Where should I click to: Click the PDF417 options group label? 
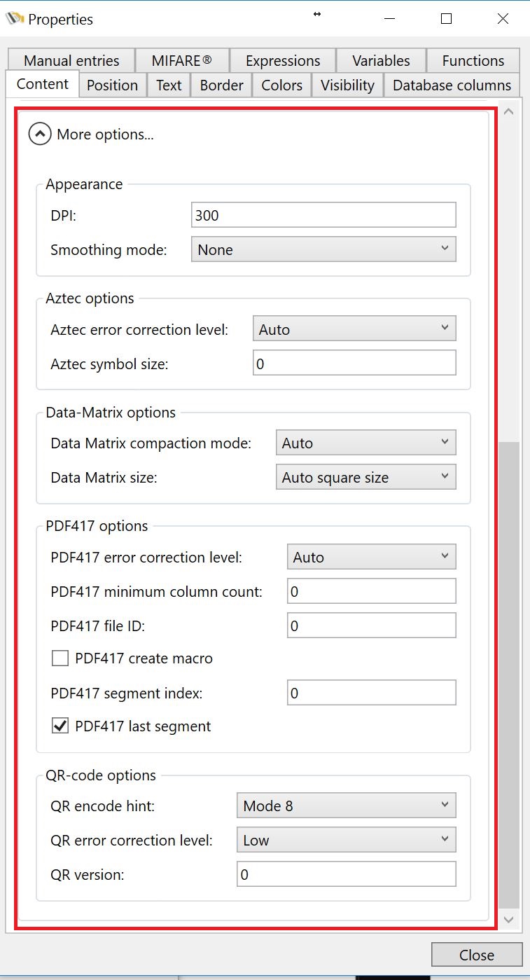pyautogui.click(x=97, y=526)
